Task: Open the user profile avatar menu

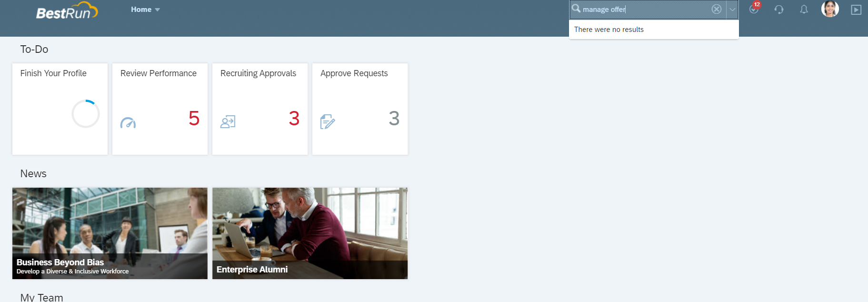Action: [x=830, y=9]
